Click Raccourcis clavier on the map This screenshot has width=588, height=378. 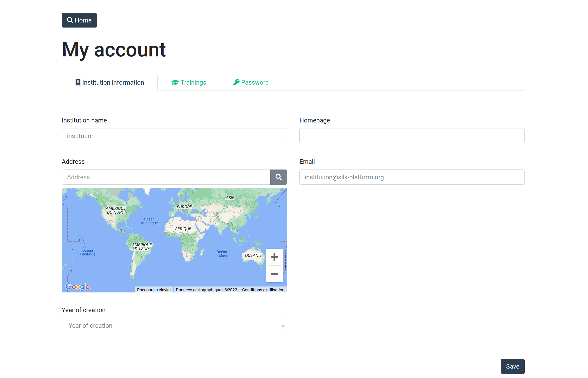(x=154, y=290)
